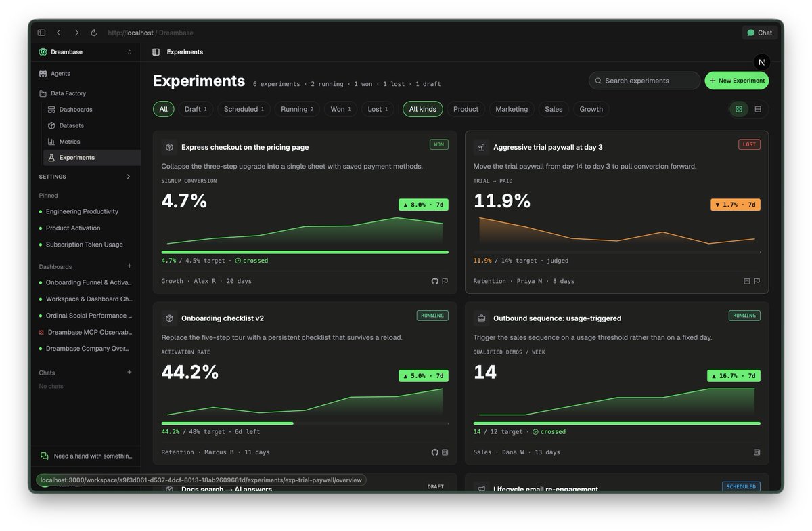The image size is (812, 531).
Task: Filter experiments by Scheduled status
Action: (244, 109)
